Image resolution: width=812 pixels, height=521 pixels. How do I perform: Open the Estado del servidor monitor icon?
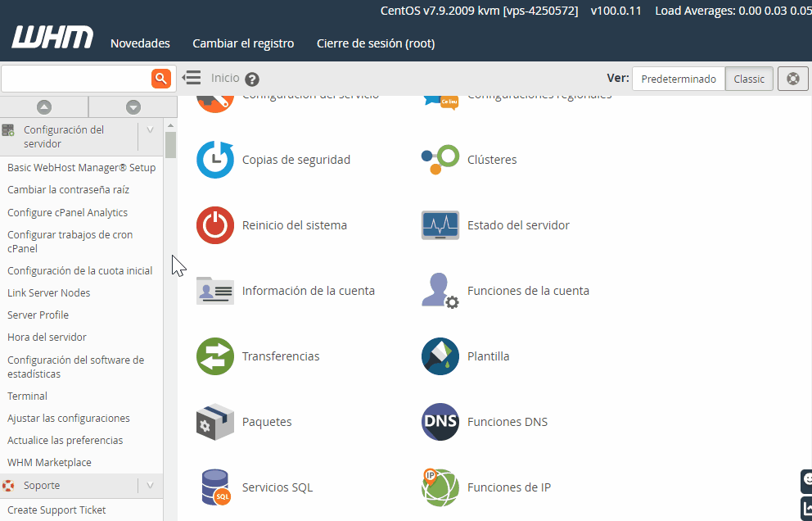tap(440, 225)
